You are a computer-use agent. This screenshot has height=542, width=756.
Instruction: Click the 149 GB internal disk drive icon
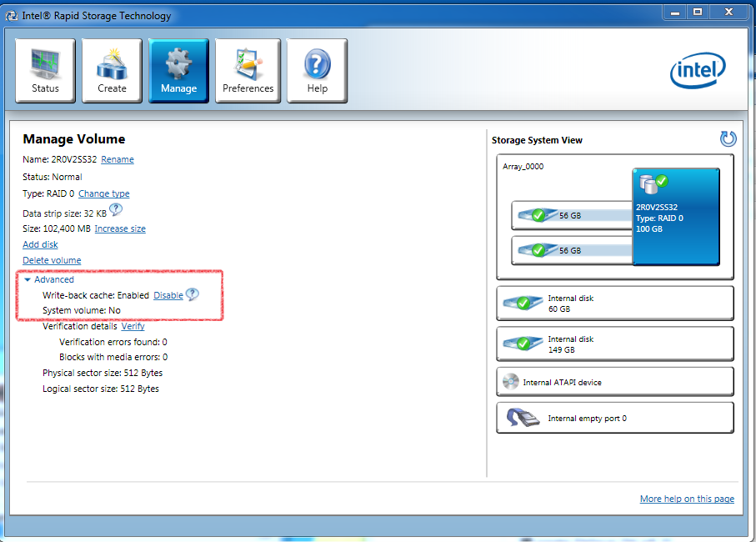tap(523, 344)
